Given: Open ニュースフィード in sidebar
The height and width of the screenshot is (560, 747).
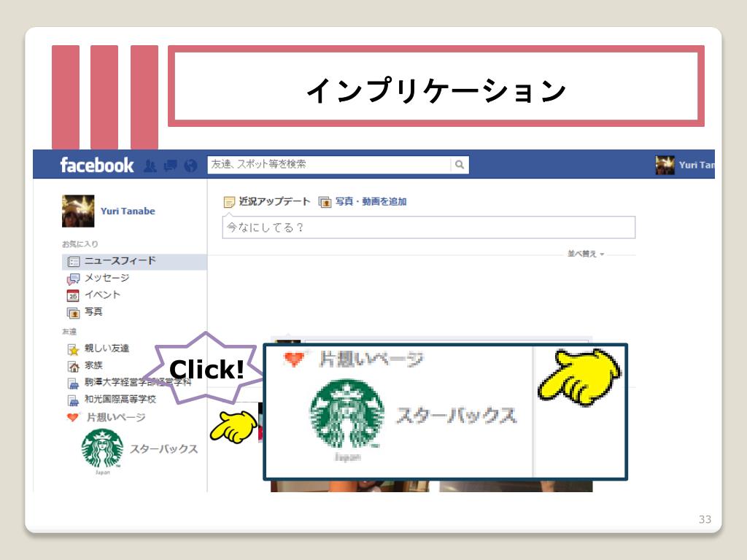Looking at the screenshot, I should [134, 262].
